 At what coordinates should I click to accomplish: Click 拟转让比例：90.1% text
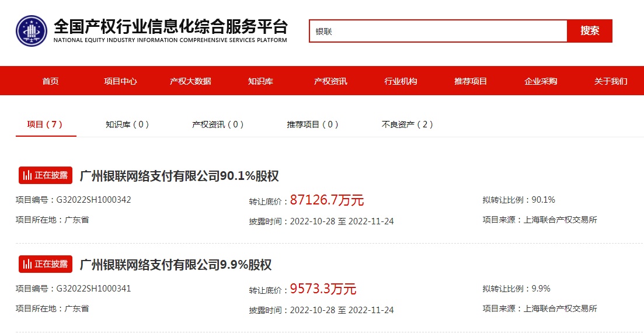click(518, 200)
